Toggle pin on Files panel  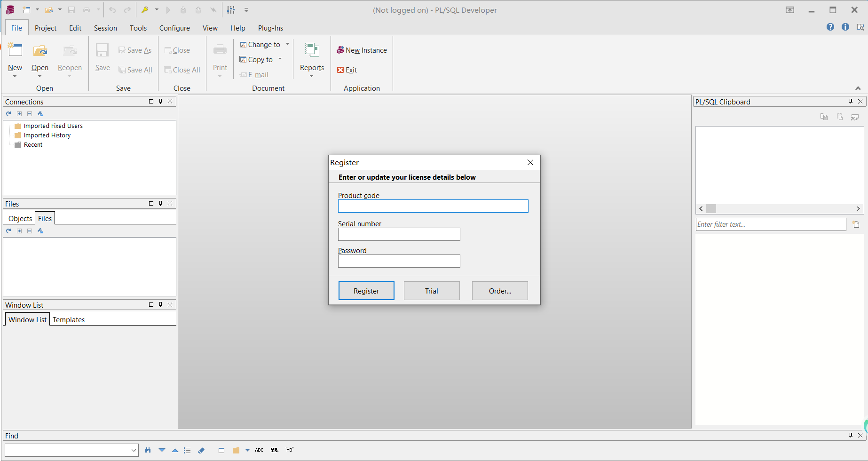coord(160,203)
